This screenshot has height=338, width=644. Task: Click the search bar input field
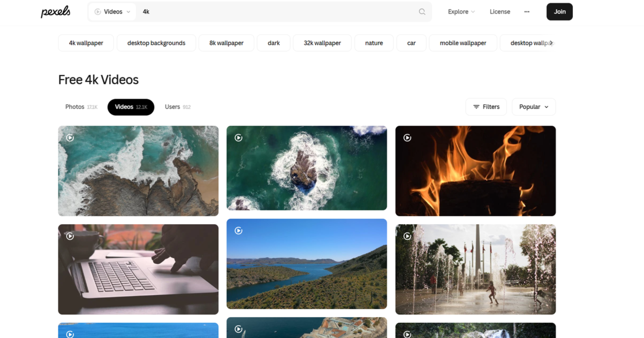click(x=281, y=12)
